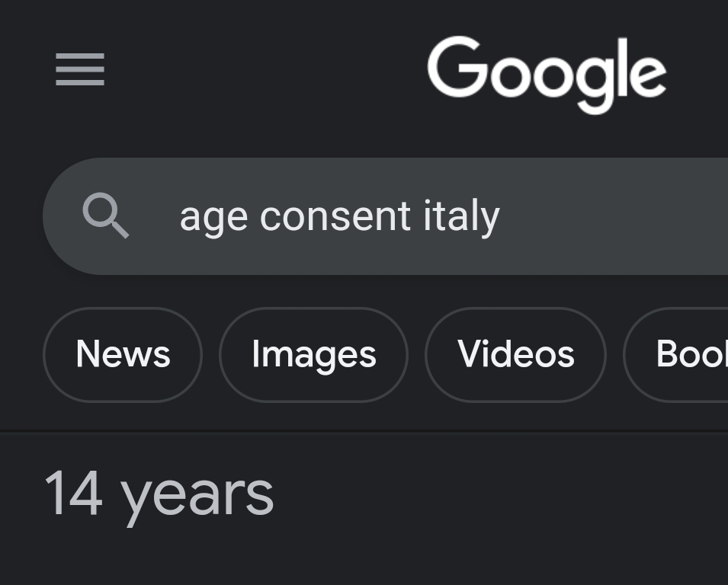Expand the side navigation drawer
728x585 pixels.
click(x=80, y=69)
